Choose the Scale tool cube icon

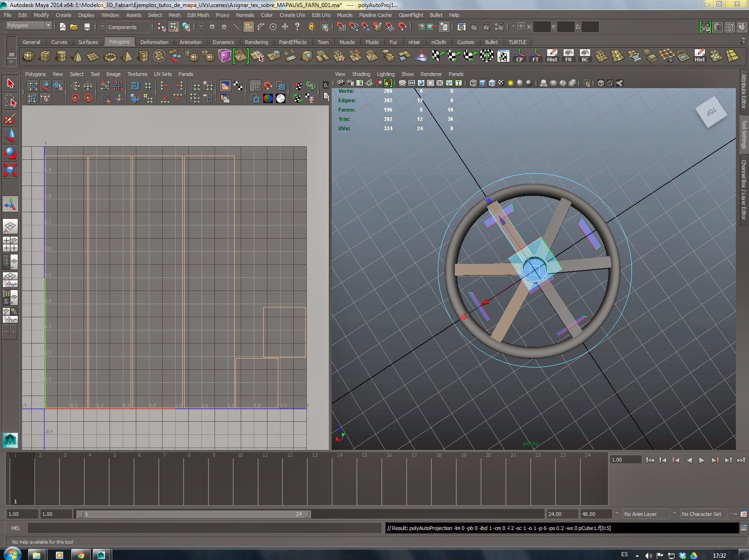coord(10,170)
